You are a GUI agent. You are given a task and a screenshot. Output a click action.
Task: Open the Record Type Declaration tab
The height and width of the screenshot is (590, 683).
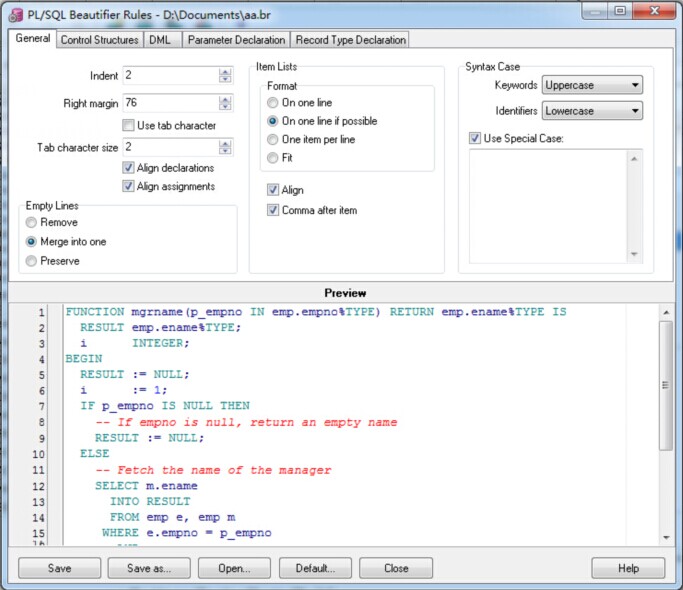pyautogui.click(x=350, y=40)
